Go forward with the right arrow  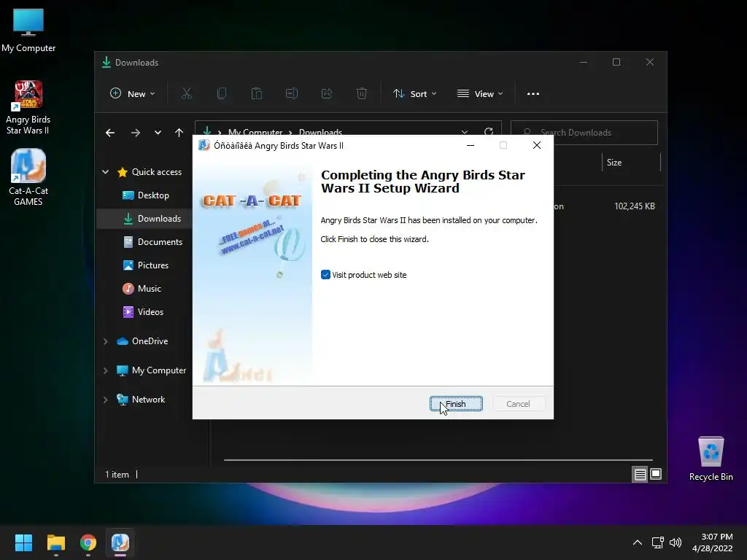tap(136, 133)
